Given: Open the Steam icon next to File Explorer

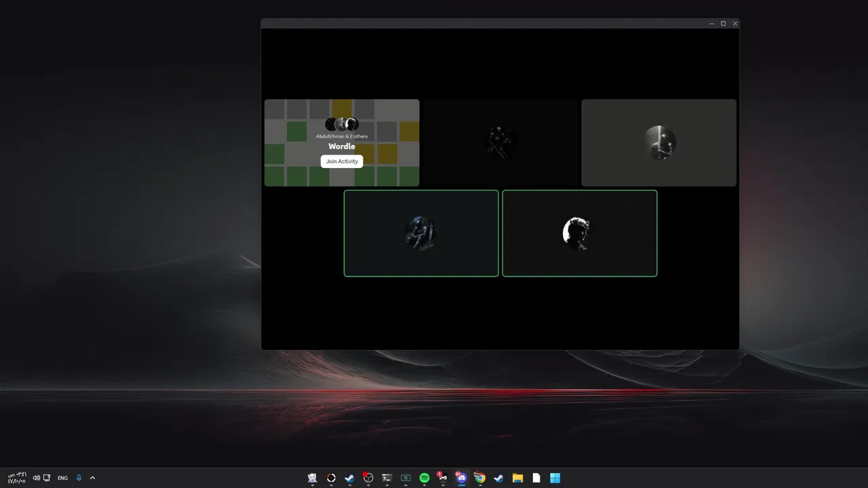Looking at the screenshot, I should pos(499,478).
